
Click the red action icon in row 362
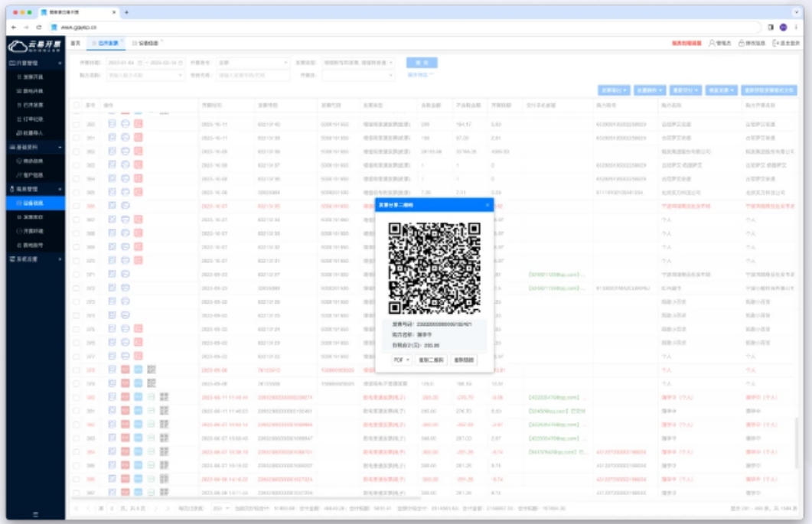click(x=139, y=151)
